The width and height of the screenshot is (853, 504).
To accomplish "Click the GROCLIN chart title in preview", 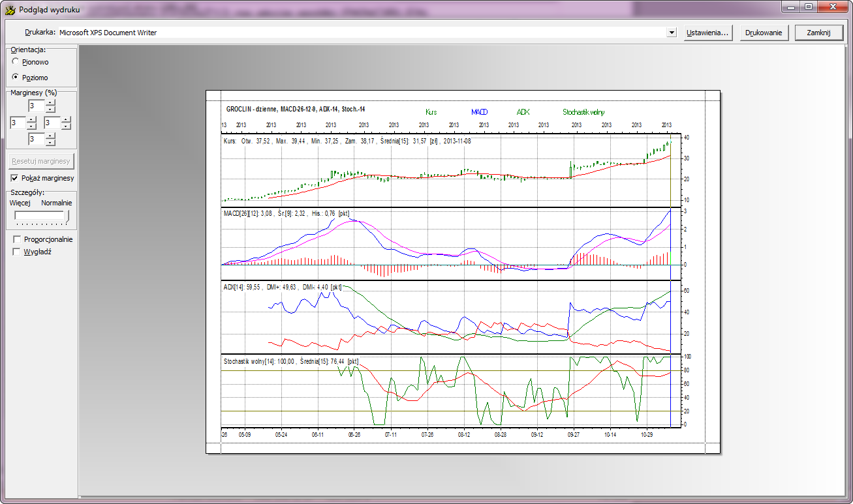I will click(x=295, y=109).
